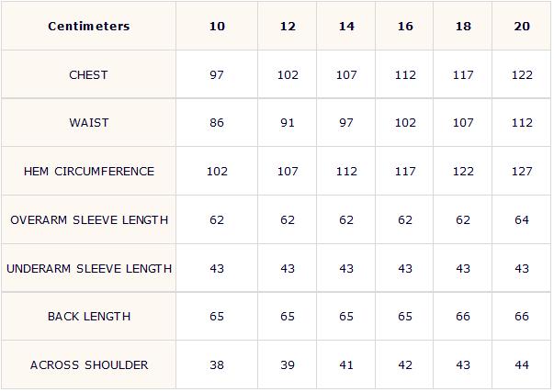Click chest value 122 for size 20
554x392 pixels.
pos(522,75)
